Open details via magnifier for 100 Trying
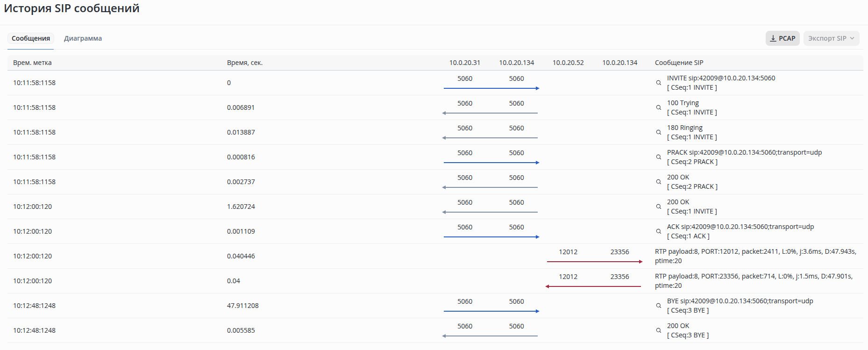 tap(658, 107)
